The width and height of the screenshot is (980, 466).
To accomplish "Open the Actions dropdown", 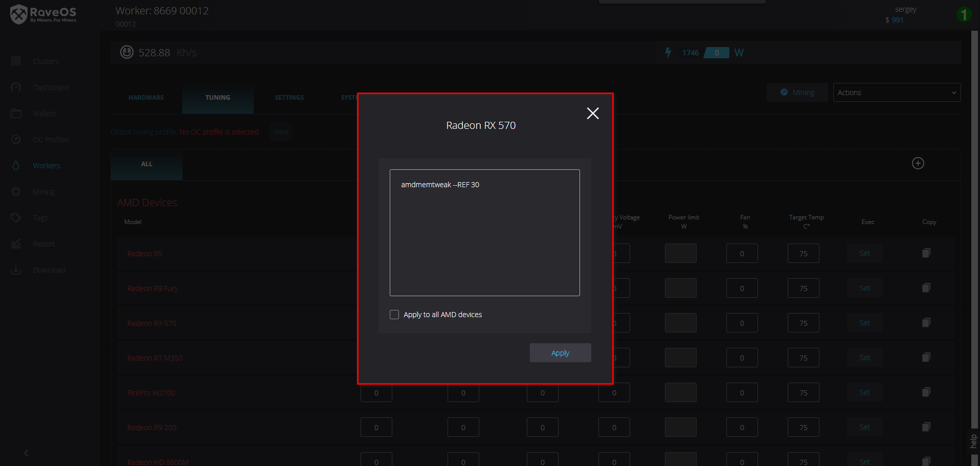I will pyautogui.click(x=897, y=93).
